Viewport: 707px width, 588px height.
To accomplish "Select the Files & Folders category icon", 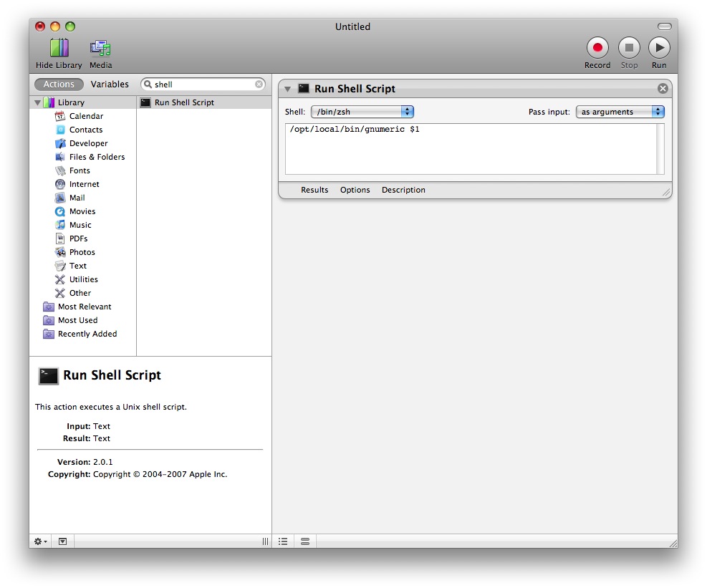I will pyautogui.click(x=60, y=157).
